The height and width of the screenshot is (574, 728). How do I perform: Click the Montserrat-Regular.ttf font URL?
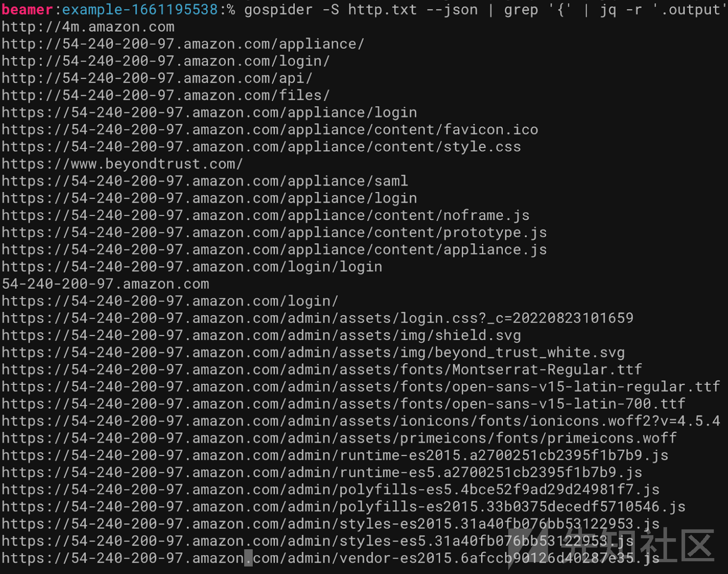(322, 370)
